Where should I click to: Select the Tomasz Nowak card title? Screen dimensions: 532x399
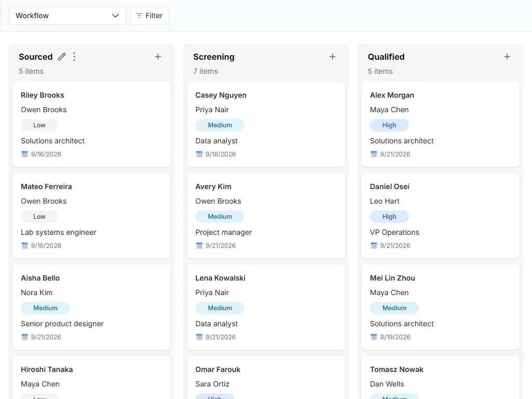click(396, 369)
